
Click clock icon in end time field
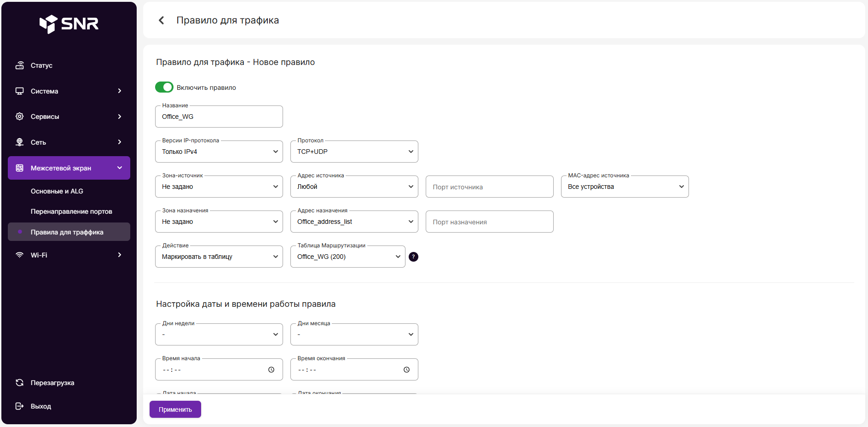click(406, 370)
